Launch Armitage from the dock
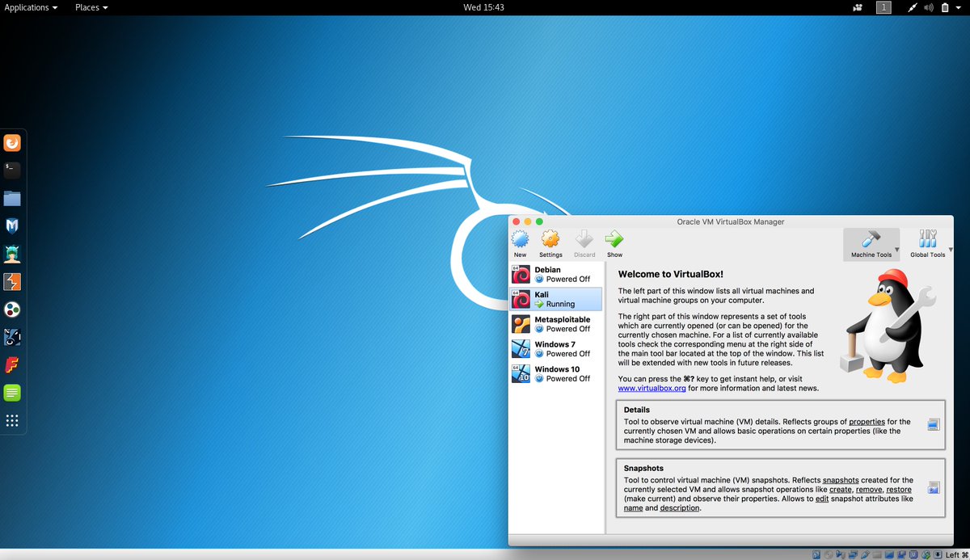The width and height of the screenshot is (970, 560). click(12, 254)
